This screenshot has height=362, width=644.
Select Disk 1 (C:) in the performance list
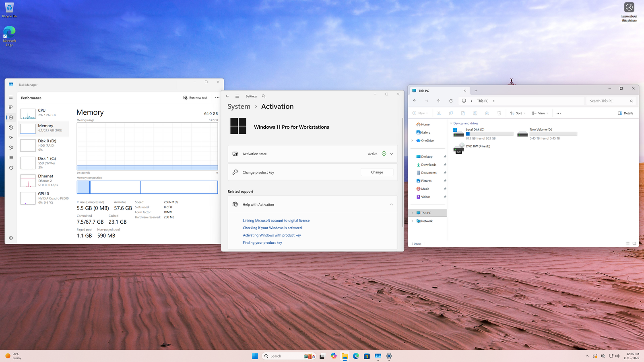click(x=44, y=162)
